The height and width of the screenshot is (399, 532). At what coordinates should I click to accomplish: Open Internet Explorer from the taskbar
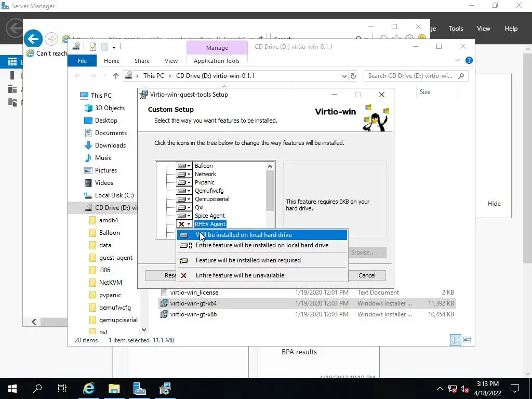coord(89,389)
